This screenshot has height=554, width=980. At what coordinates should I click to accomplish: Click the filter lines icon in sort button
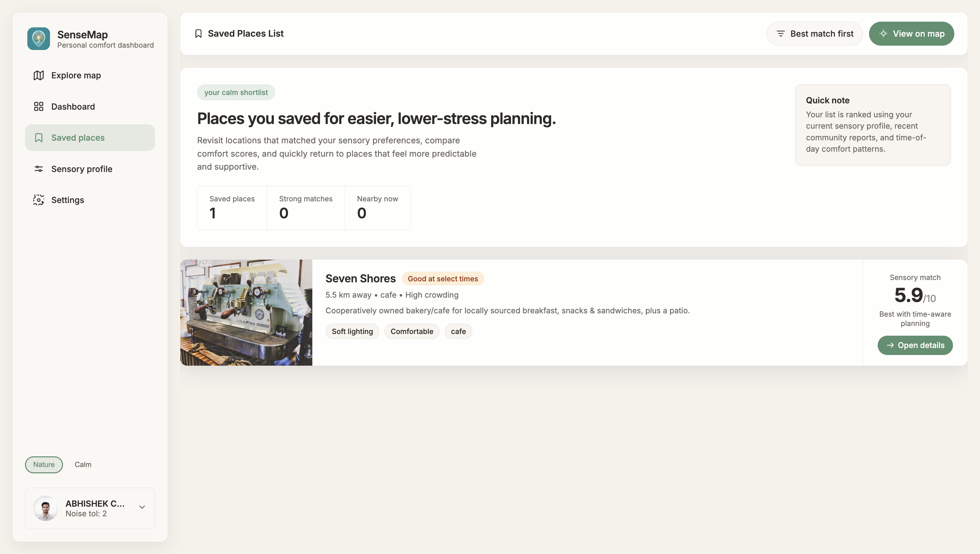781,33
